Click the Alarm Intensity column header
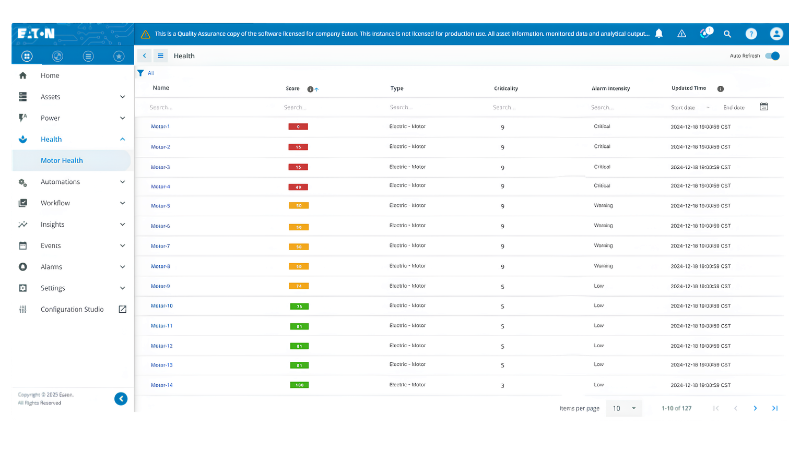The image size is (800, 450). (x=611, y=89)
